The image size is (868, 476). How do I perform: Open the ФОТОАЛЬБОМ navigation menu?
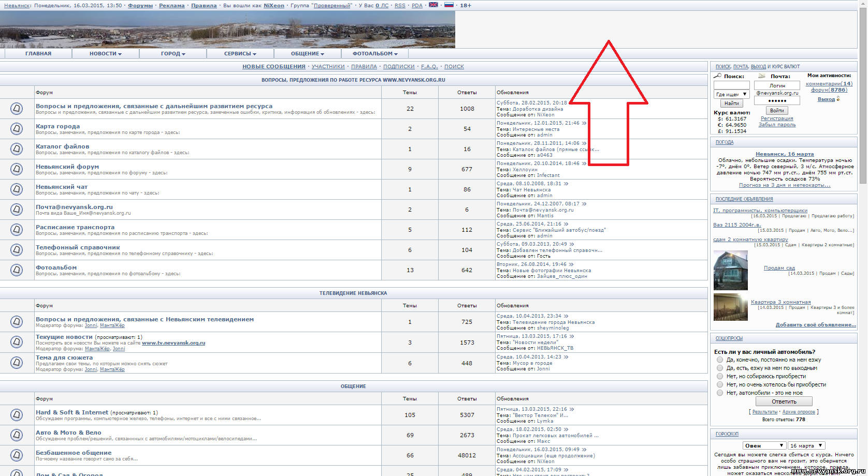pyautogui.click(x=375, y=54)
